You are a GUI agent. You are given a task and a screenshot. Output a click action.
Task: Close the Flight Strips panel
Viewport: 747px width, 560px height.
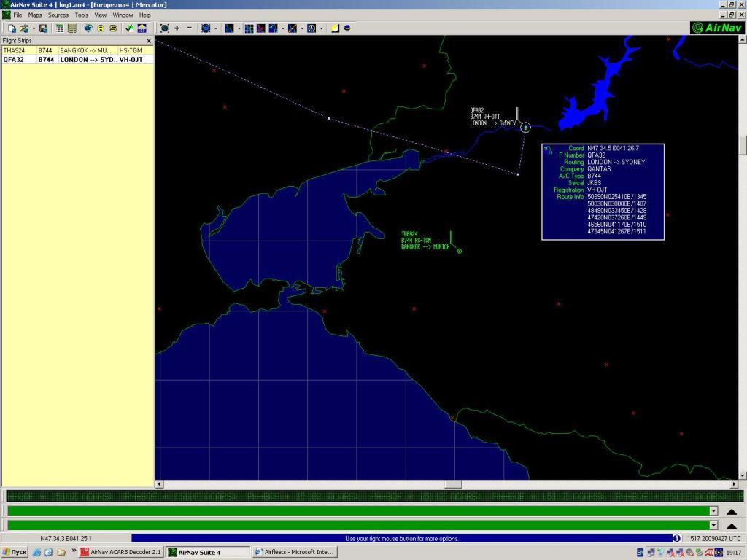tap(149, 41)
